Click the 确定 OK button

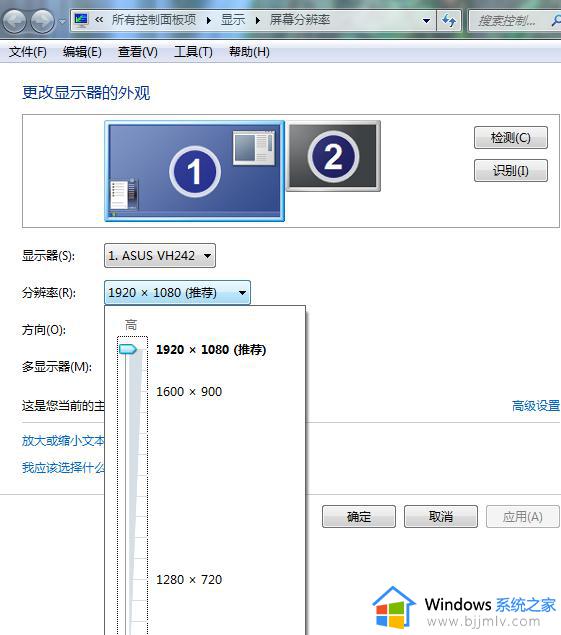coord(359,516)
